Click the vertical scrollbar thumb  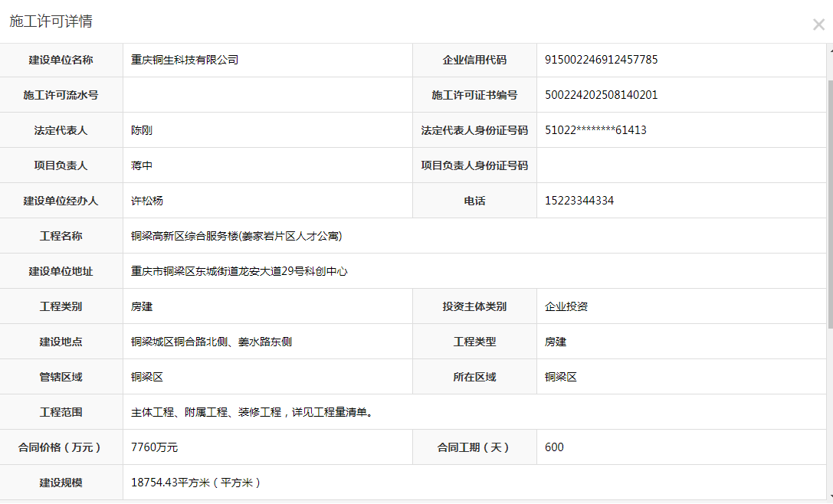830,199
